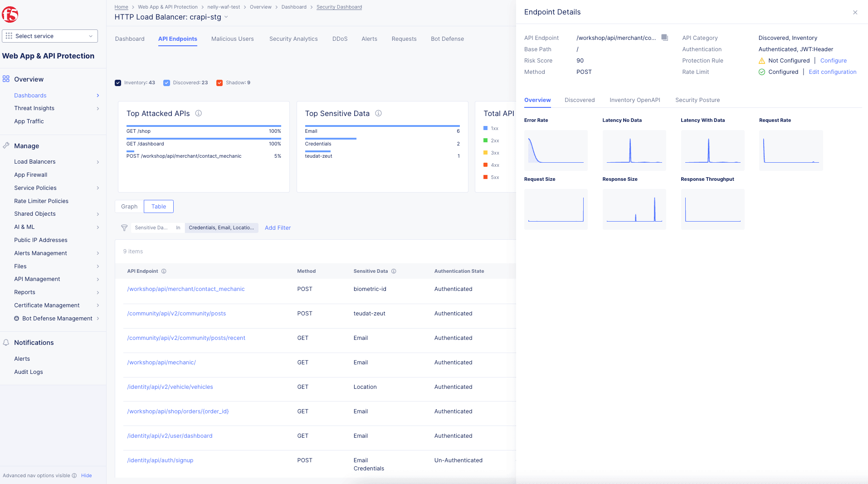Click the red 5xx legend swatch
The width and height of the screenshot is (868, 484).
(x=486, y=177)
